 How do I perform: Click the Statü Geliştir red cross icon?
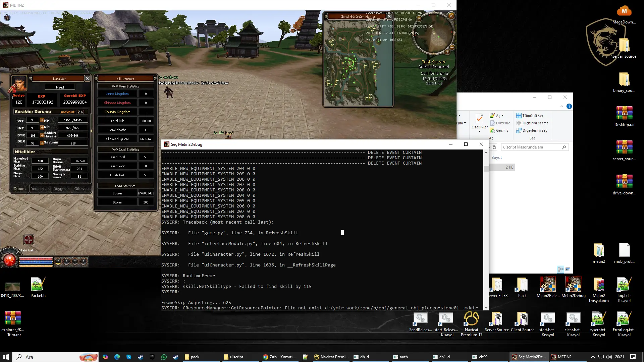[29, 240]
